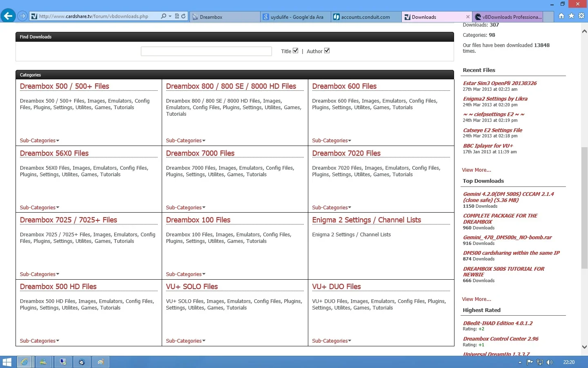
Task: Open recent file Enigma2 Settings by Likra
Action: (x=495, y=99)
